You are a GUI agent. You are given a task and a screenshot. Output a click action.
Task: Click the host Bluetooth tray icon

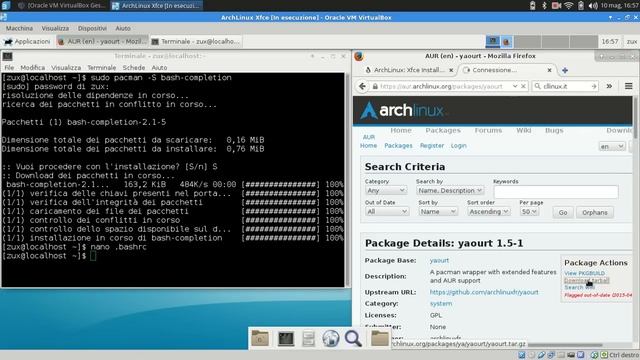coord(544,5)
